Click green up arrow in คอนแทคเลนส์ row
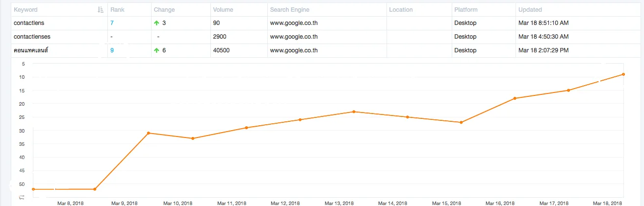The image size is (644, 206). pyautogui.click(x=156, y=50)
